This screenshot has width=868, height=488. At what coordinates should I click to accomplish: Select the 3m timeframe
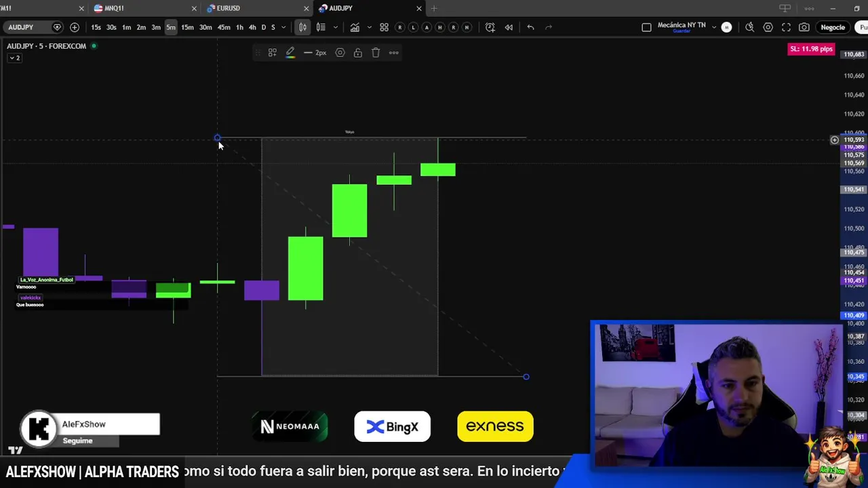156,27
